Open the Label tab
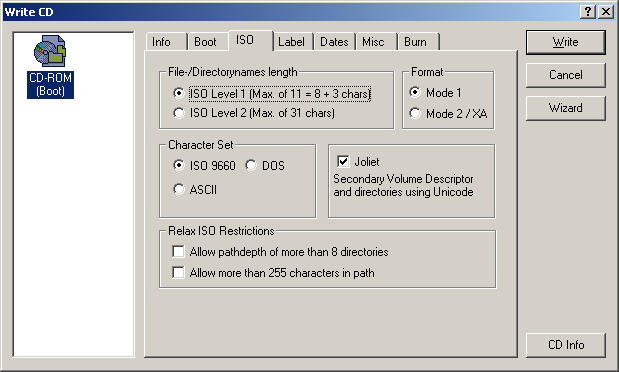The height and width of the screenshot is (372, 619). [293, 41]
